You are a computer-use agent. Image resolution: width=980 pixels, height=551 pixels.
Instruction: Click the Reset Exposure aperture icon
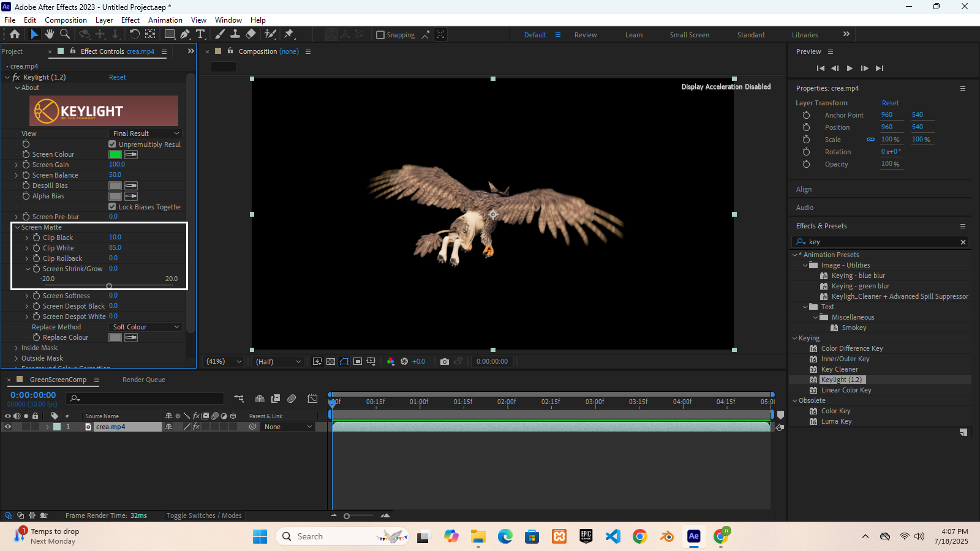point(404,362)
